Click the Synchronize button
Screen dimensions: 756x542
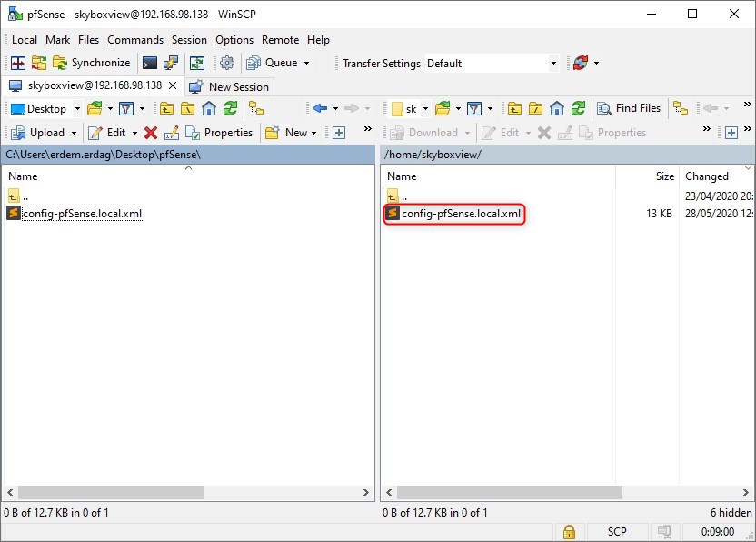92,63
